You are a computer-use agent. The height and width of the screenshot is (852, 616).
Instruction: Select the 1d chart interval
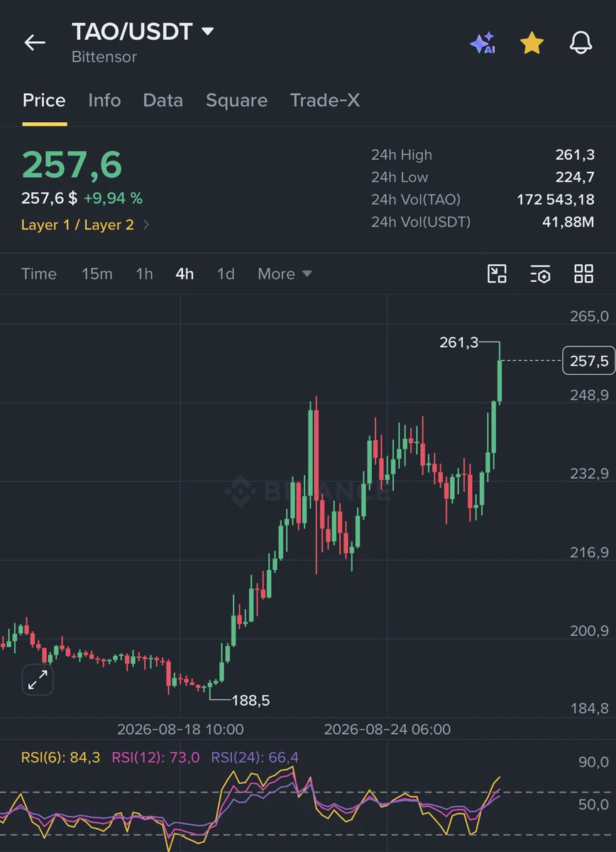coord(226,273)
